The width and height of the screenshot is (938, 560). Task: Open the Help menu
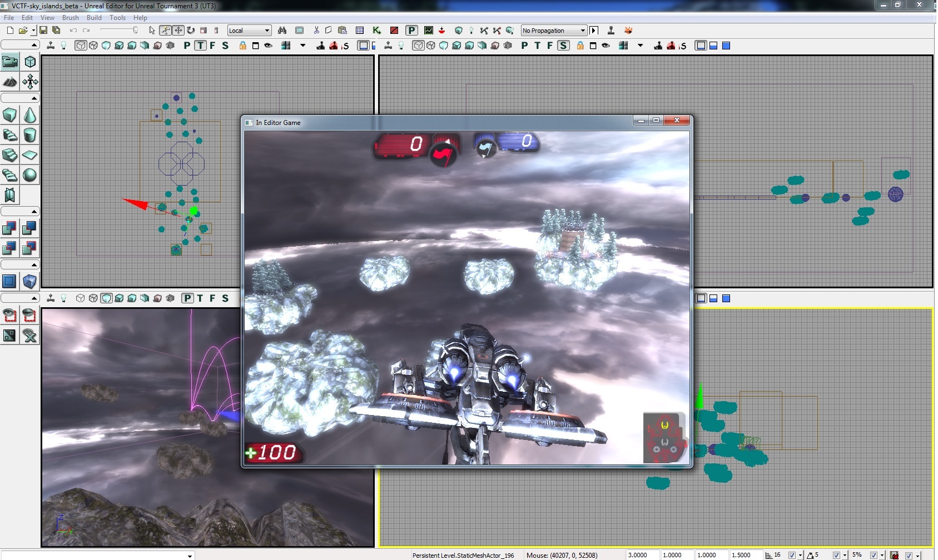click(x=140, y=18)
